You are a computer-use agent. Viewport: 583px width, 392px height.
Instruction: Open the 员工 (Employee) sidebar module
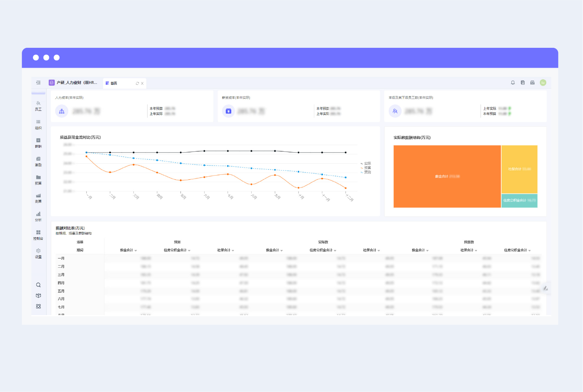[x=38, y=106]
